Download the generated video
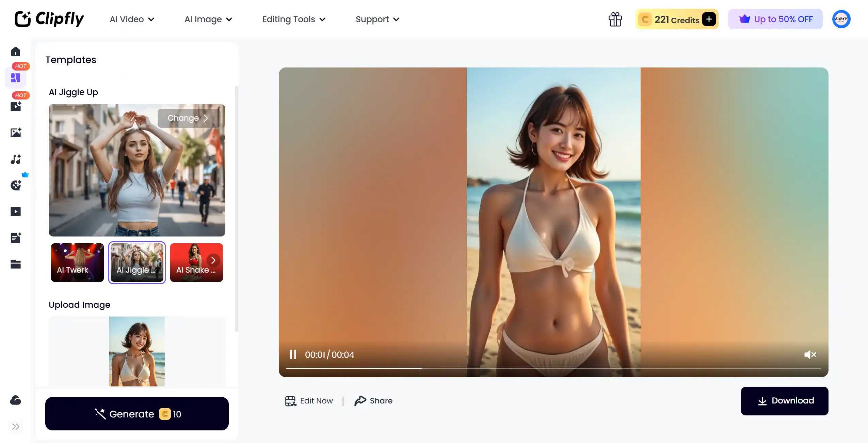This screenshot has width=868, height=443. coord(784,401)
